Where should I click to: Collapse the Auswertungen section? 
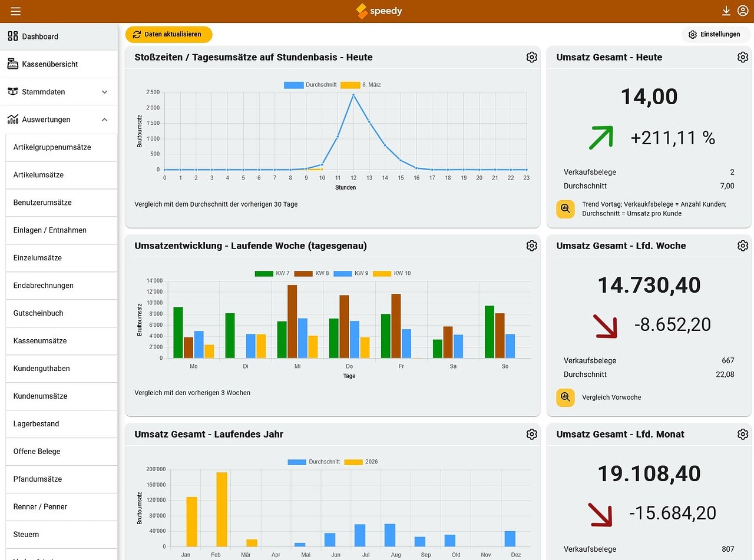coord(59,119)
